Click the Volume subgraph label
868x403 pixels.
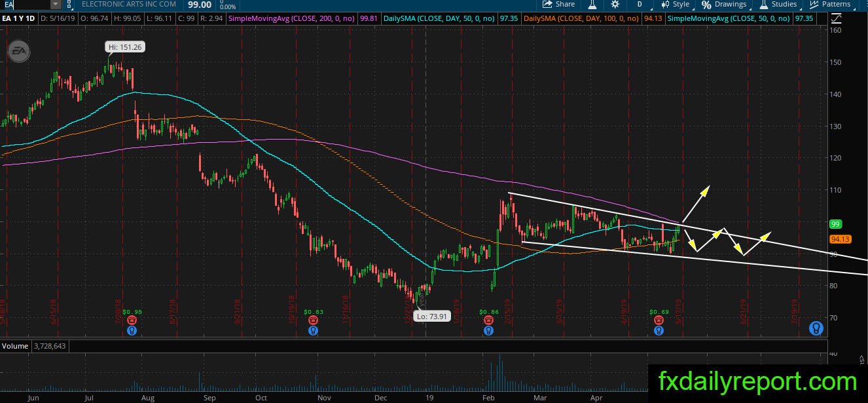pyautogui.click(x=15, y=345)
